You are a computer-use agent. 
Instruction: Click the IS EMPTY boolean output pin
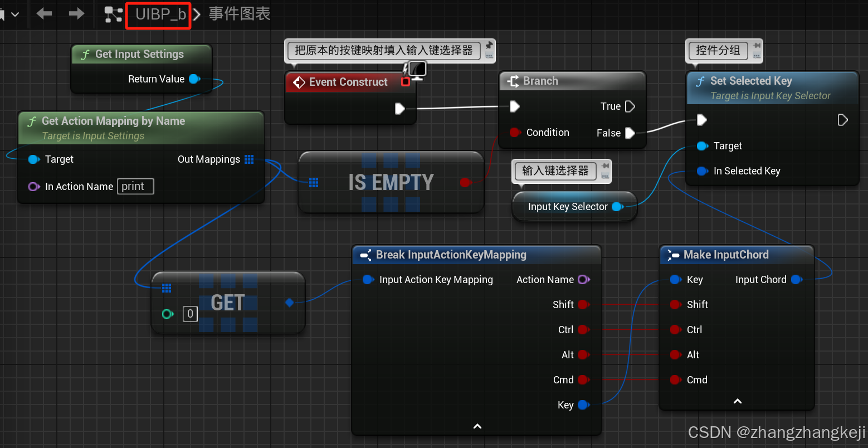[x=465, y=182]
